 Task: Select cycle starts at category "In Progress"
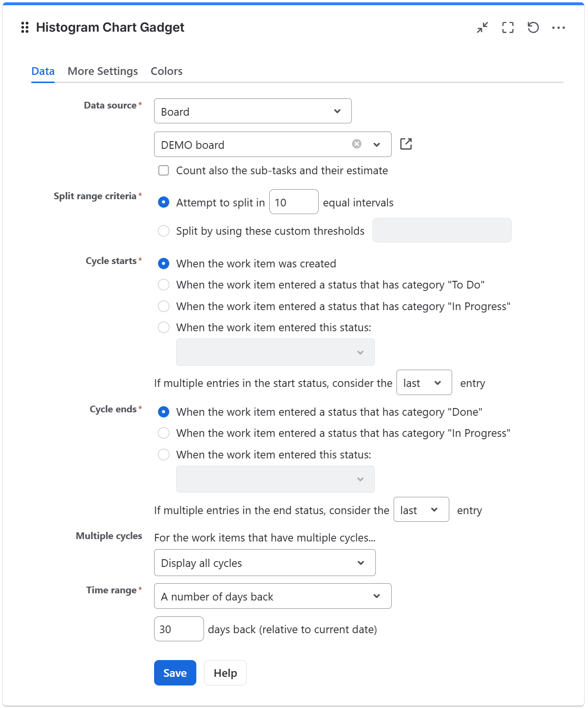coord(164,306)
